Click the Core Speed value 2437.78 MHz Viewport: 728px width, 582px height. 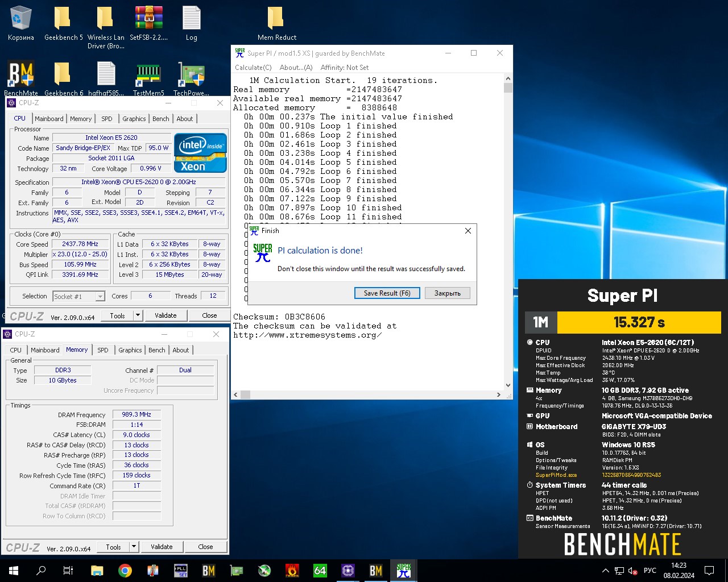click(x=81, y=244)
